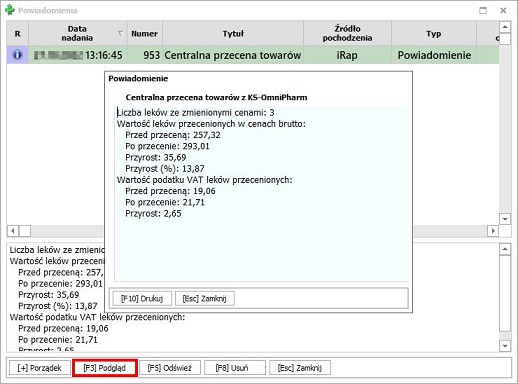Click the horizontal scrollbar right arrow
The width and height of the screenshot is (518, 384).
click(493, 231)
